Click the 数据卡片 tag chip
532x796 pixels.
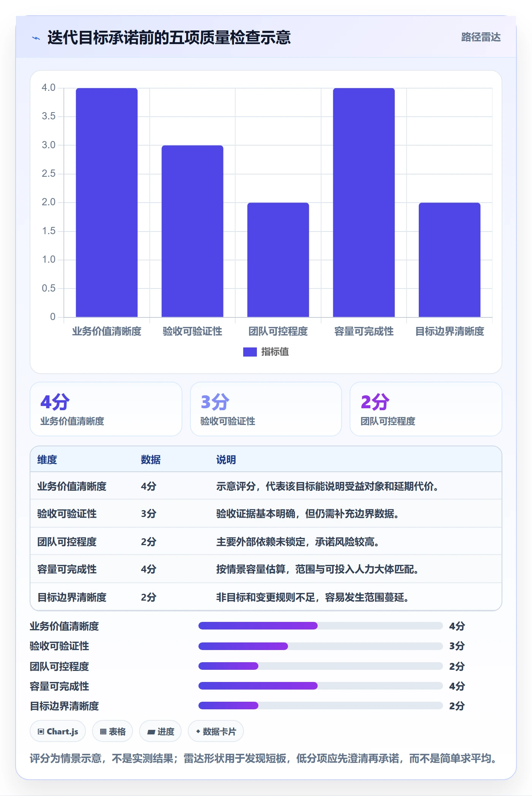coord(216,731)
